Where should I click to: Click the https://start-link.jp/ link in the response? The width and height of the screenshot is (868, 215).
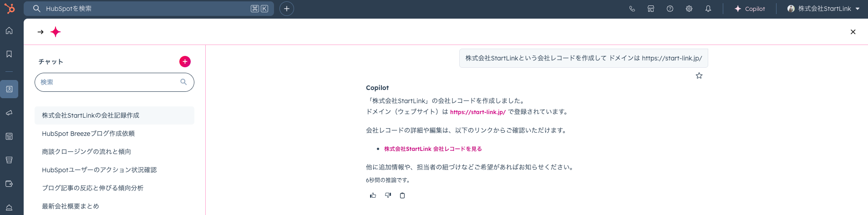tap(477, 112)
